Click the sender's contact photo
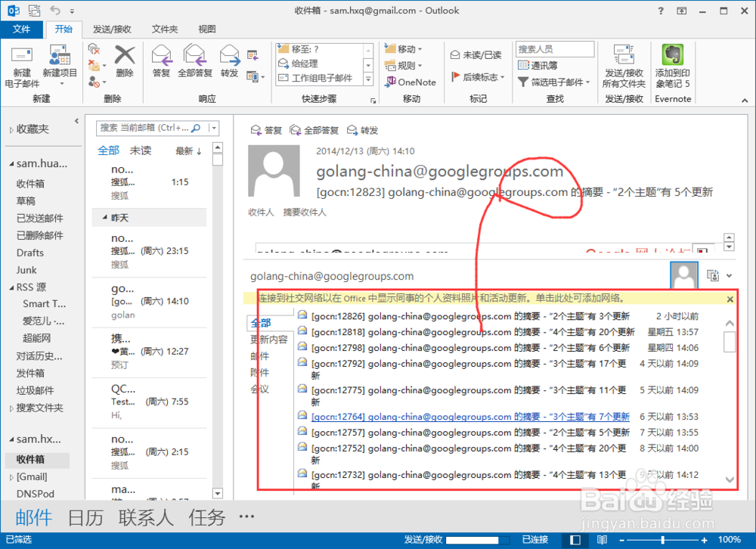The width and height of the screenshot is (756, 549). pyautogui.click(x=274, y=171)
